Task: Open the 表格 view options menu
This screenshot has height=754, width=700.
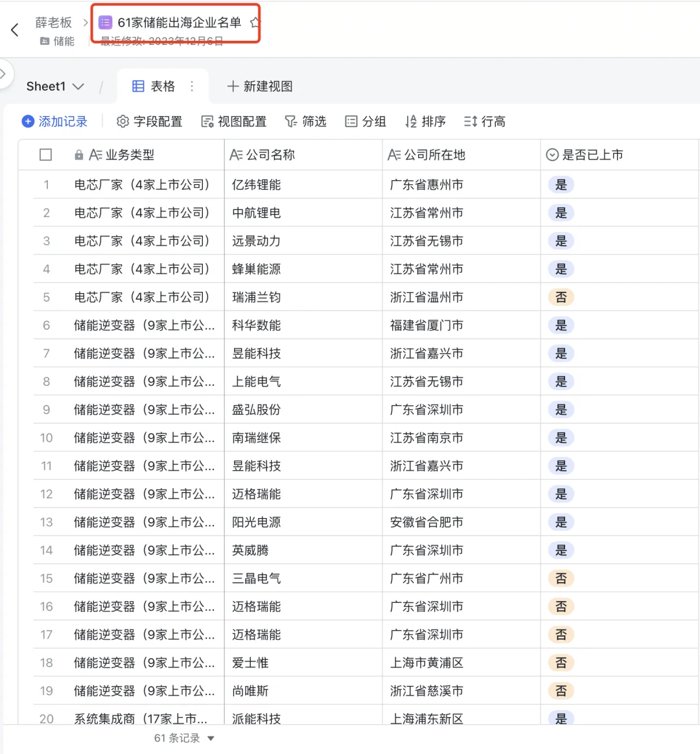Action: 191,85
